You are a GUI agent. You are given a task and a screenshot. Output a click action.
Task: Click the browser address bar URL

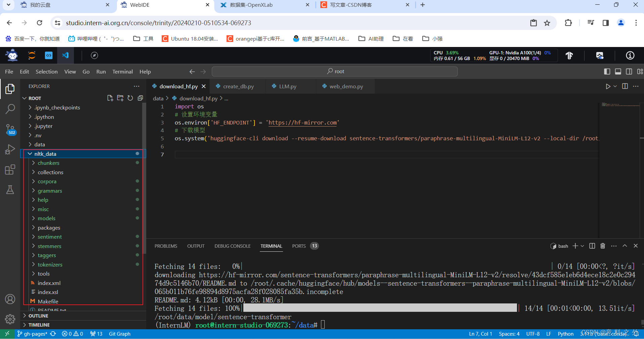159,23
